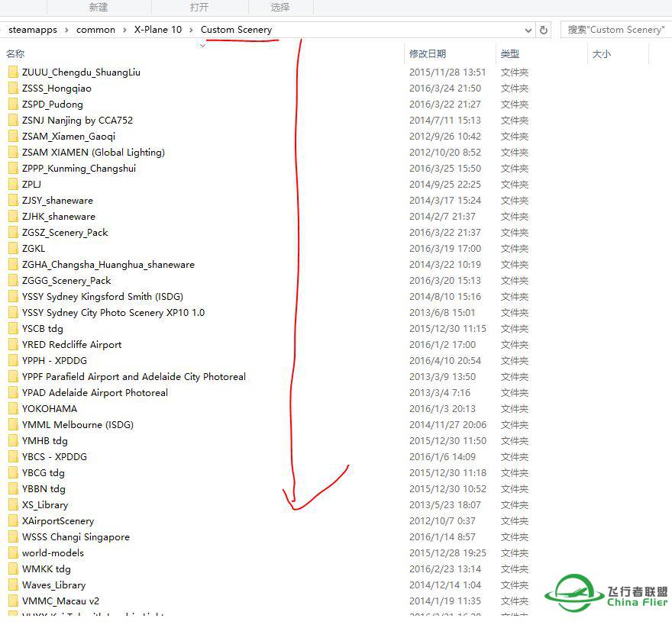Open the 新建 ribbon group

[x=99, y=8]
